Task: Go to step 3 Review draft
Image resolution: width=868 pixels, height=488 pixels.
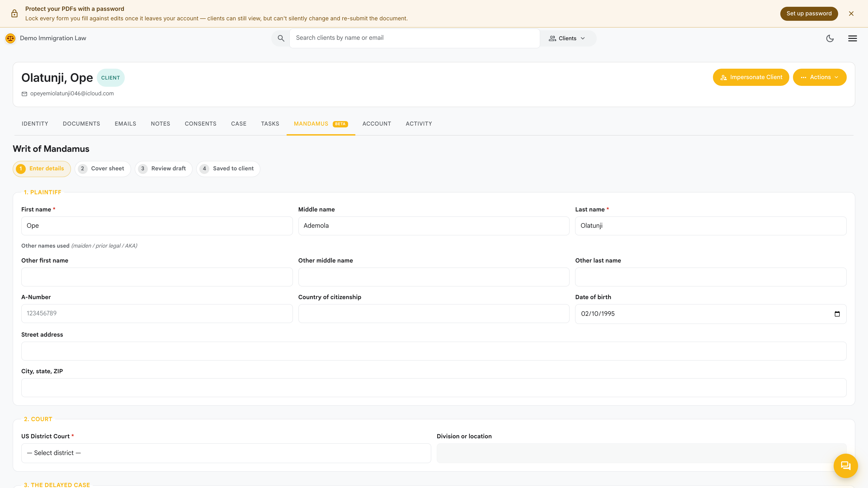Action: (163, 169)
